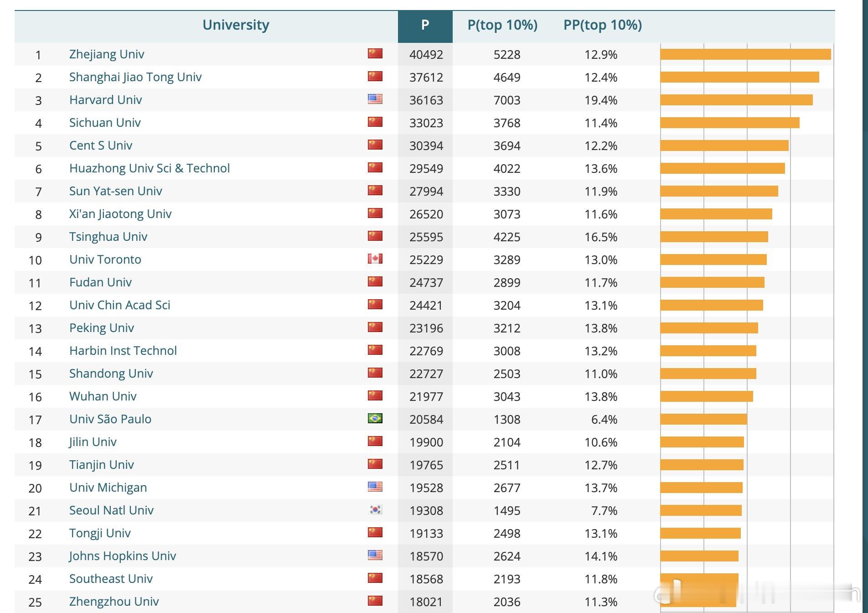Screen dimensions: 868x613
Task: Sort by the University column header
Action: point(236,25)
